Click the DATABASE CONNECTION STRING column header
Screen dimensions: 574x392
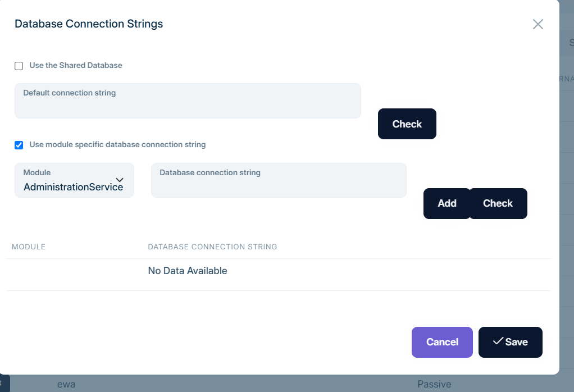(x=212, y=247)
